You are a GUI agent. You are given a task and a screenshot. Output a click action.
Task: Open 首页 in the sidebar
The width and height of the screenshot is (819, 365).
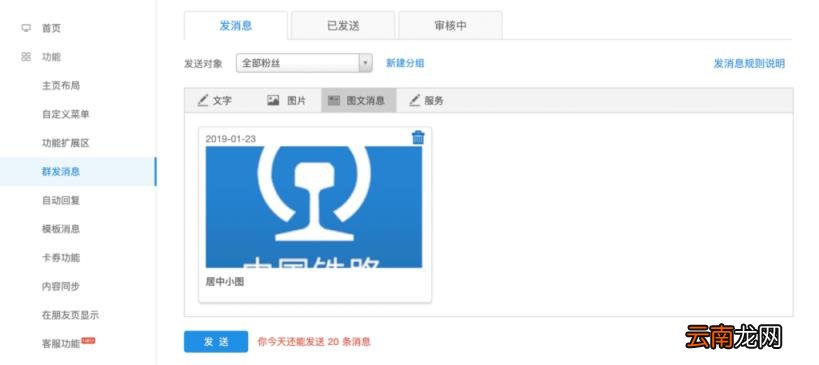(x=51, y=28)
